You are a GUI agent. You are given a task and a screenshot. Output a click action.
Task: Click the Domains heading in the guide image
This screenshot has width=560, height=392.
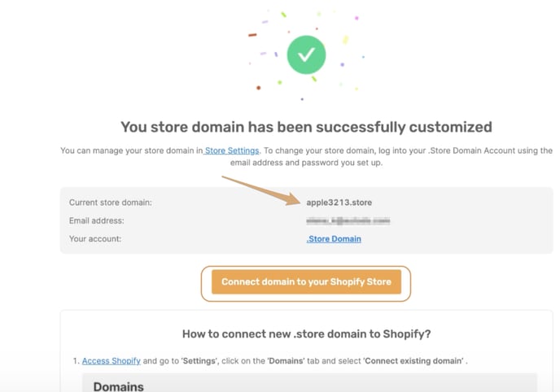pyautogui.click(x=118, y=386)
